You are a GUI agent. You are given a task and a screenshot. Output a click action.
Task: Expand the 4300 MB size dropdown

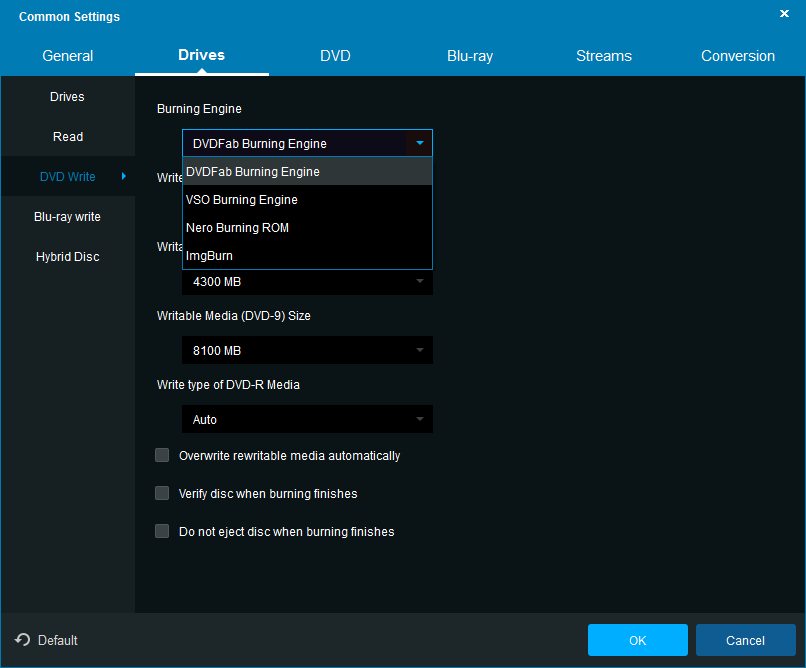point(307,282)
